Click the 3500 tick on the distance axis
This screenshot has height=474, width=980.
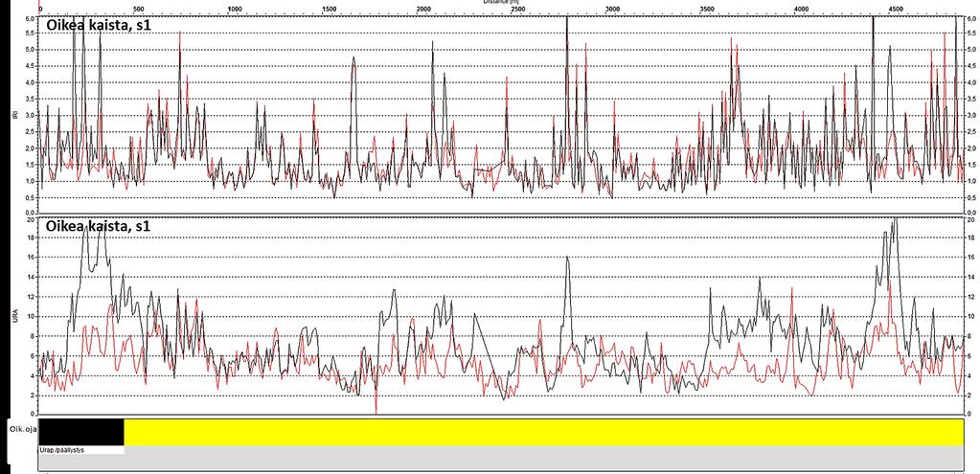click(x=707, y=9)
